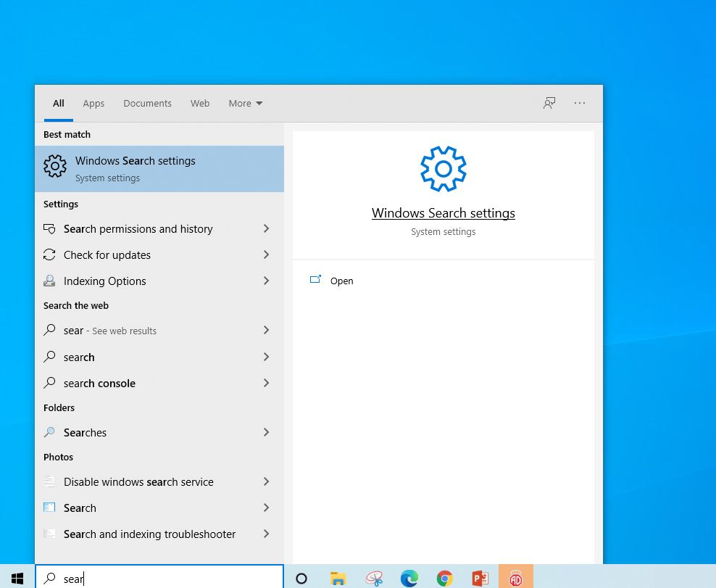The height and width of the screenshot is (588, 716).
Task: Expand the 'search console' suggestion arrow
Action: click(x=266, y=383)
